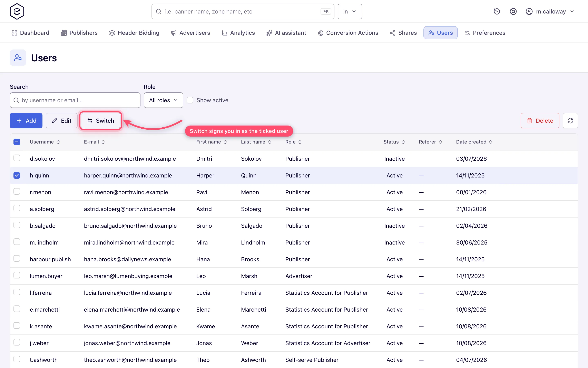588x368 pixels.
Task: Sort the table by Role column
Action: [x=293, y=142]
